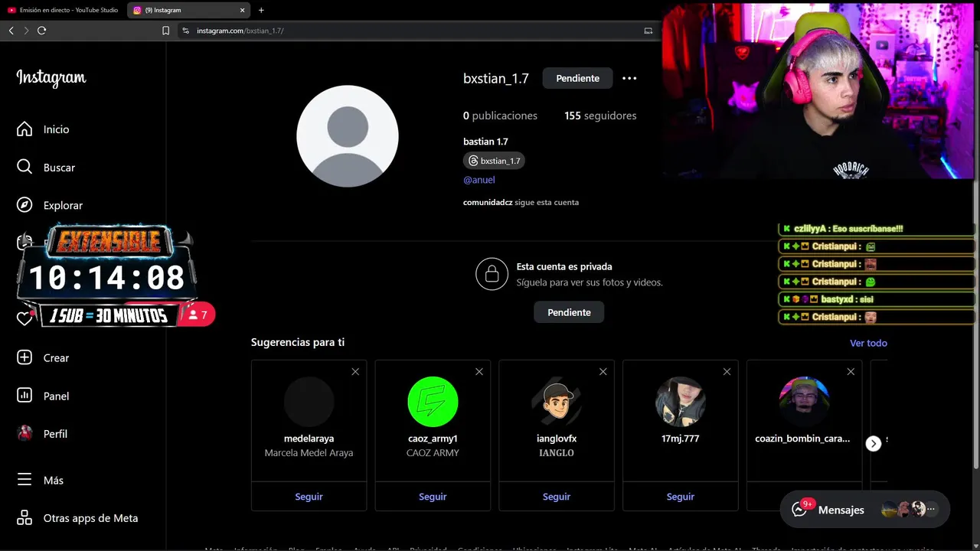
Task: Click the Pendiente button beside username
Action: 577,78
